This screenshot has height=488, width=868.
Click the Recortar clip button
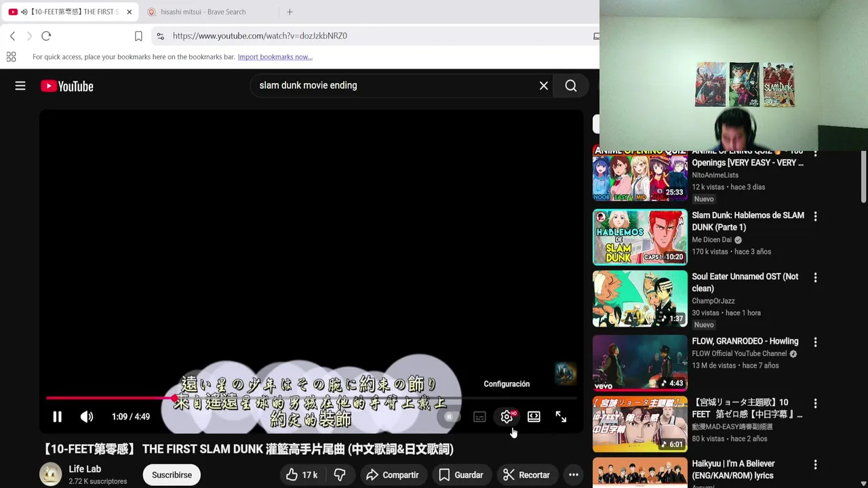[526, 475]
